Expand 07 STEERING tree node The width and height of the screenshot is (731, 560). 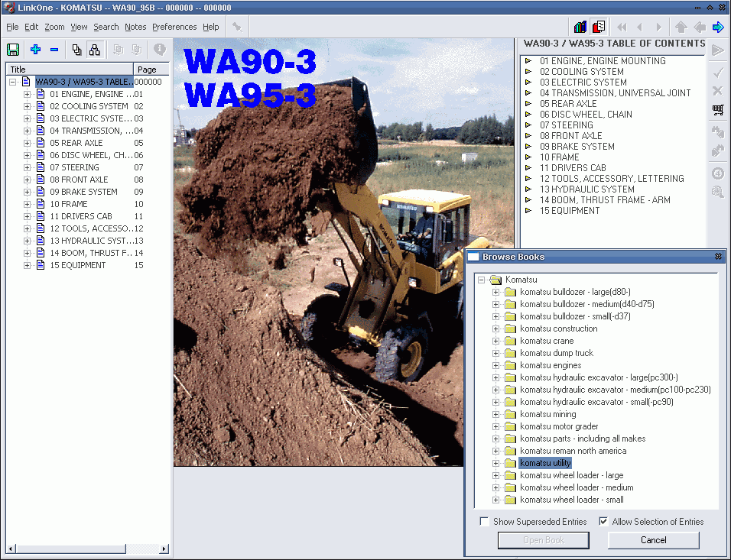pos(27,167)
